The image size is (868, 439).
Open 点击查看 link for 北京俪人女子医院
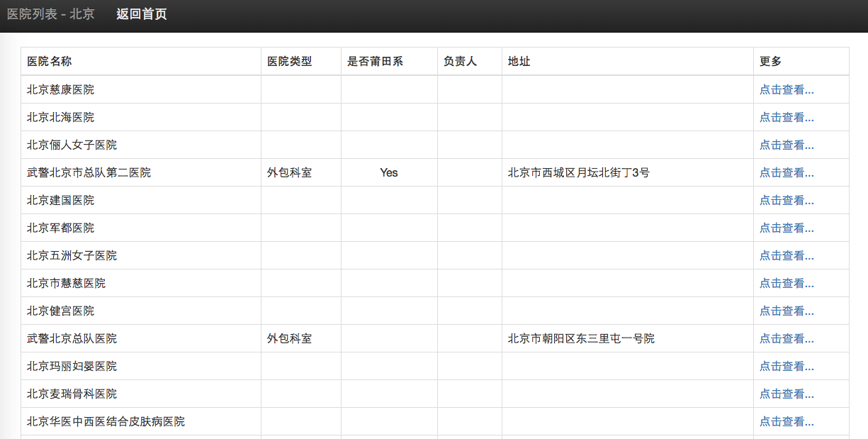[787, 145]
